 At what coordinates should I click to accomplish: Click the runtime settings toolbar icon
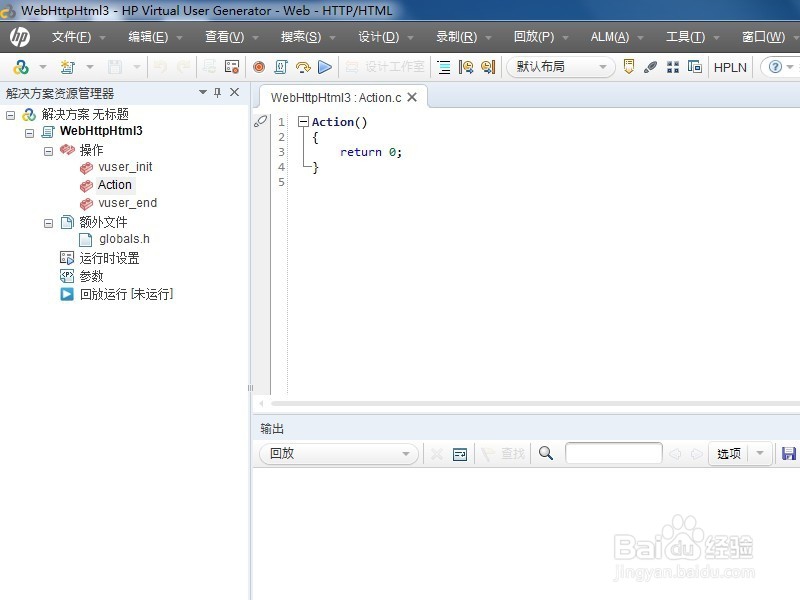point(232,67)
